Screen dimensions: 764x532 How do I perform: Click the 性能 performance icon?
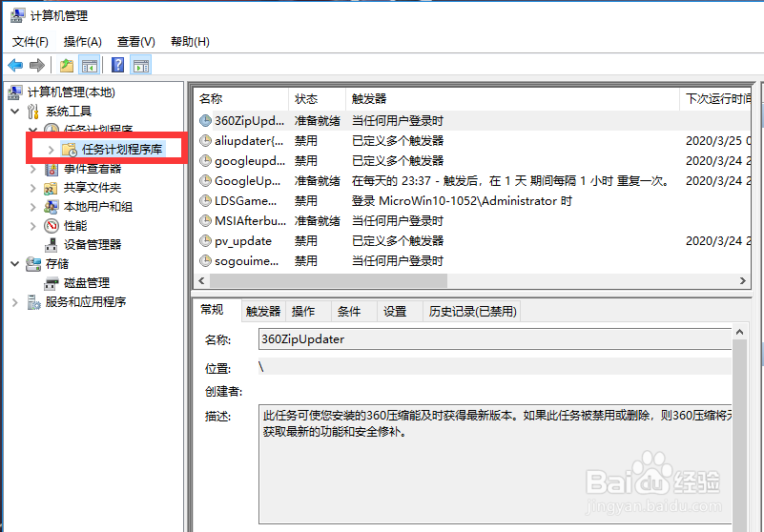coord(52,226)
